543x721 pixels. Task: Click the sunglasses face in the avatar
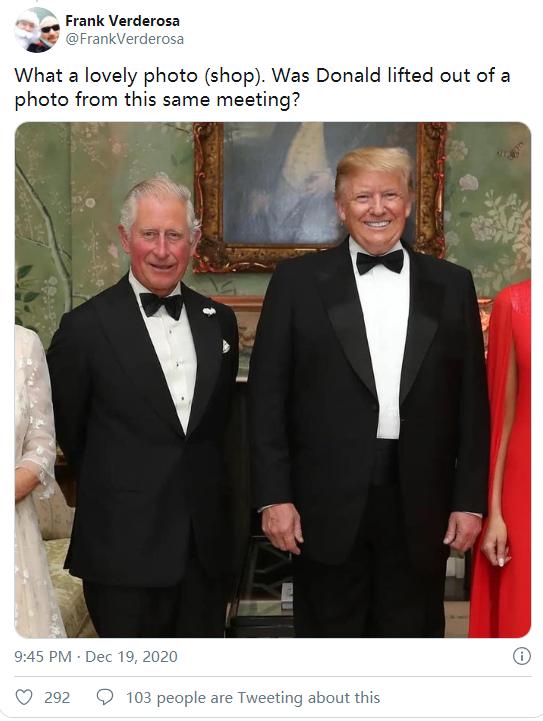(x=49, y=29)
